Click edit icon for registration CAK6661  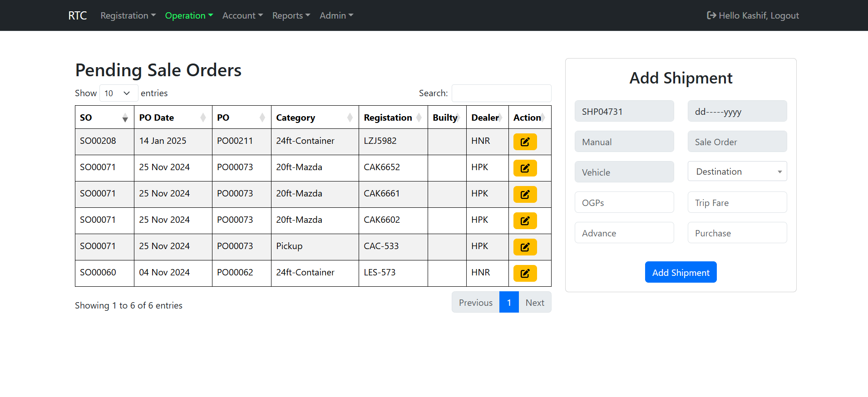pyautogui.click(x=525, y=194)
